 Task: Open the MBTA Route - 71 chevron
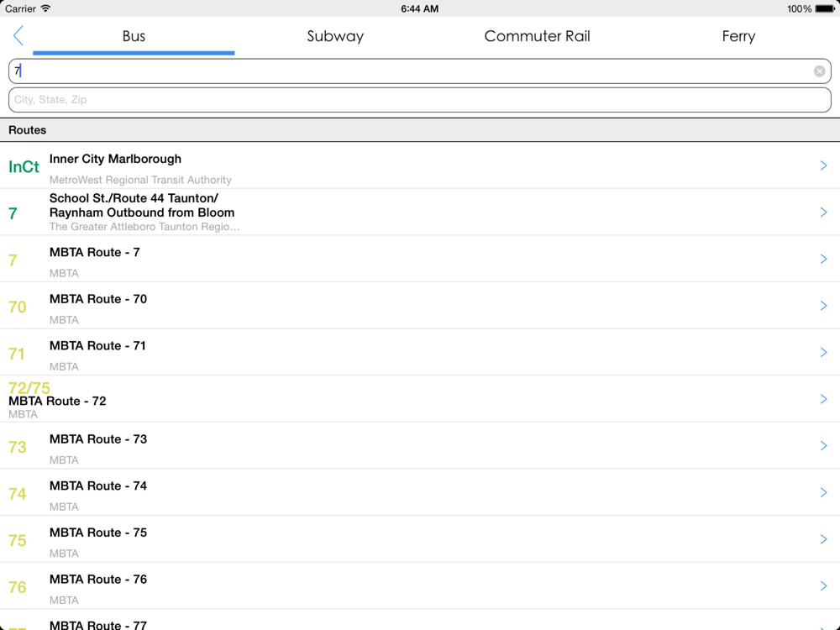point(823,352)
